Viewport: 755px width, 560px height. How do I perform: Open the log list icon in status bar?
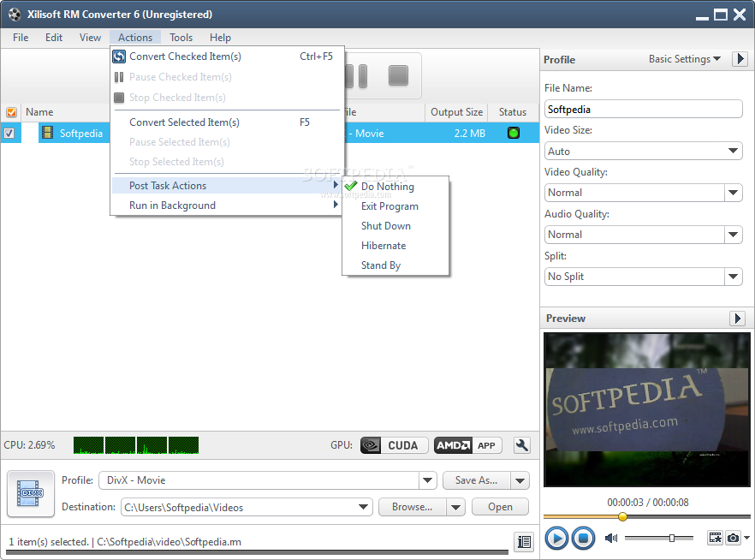point(525,542)
